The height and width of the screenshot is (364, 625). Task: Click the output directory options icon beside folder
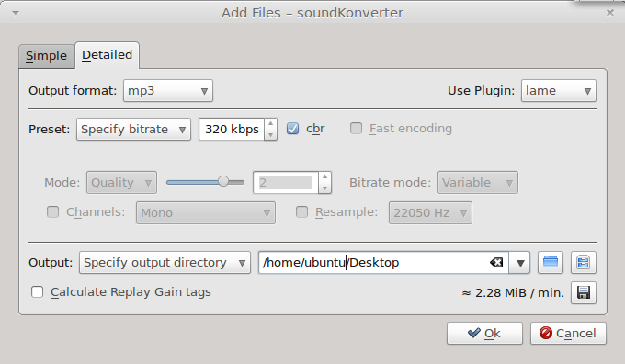pyautogui.click(x=583, y=262)
